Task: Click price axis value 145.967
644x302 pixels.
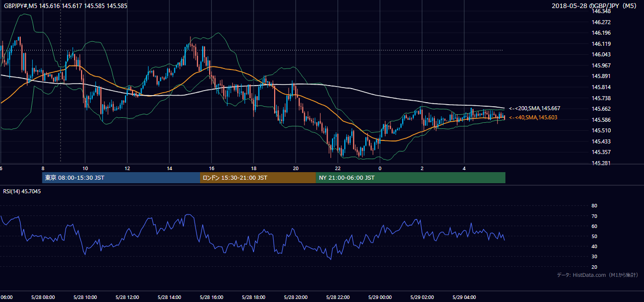Action: pos(601,65)
